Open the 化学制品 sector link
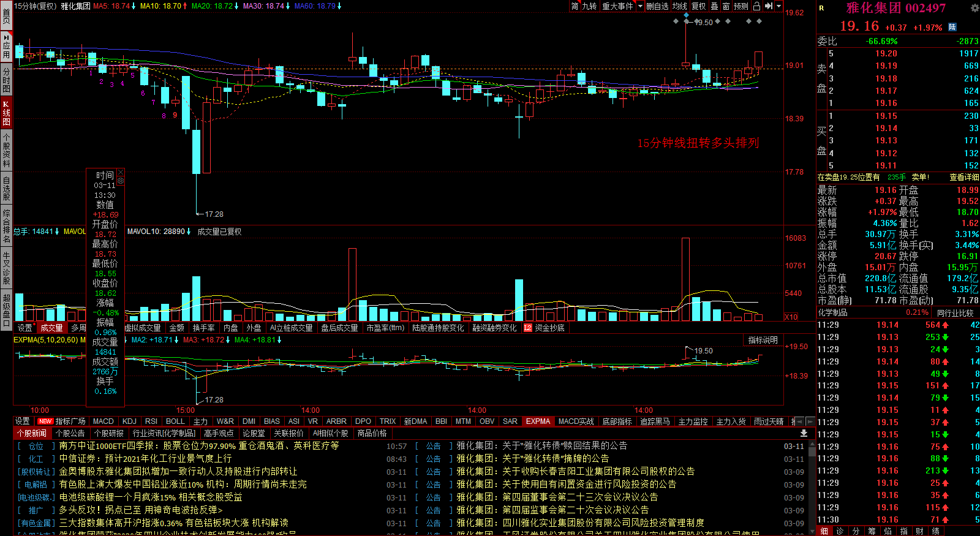 coord(833,312)
